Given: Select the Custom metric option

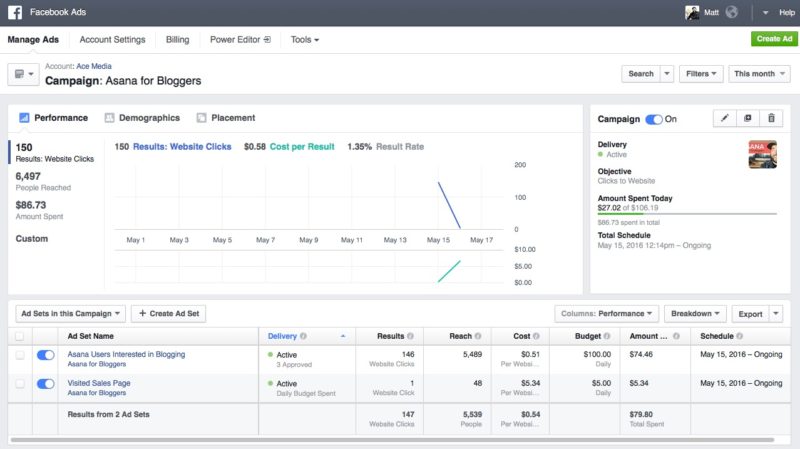Looking at the screenshot, I should tap(32, 239).
